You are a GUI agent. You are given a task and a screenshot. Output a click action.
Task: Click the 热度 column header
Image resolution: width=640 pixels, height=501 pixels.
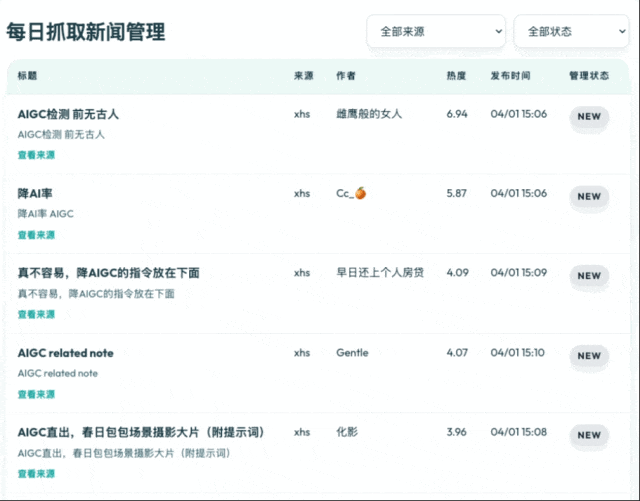pos(456,76)
